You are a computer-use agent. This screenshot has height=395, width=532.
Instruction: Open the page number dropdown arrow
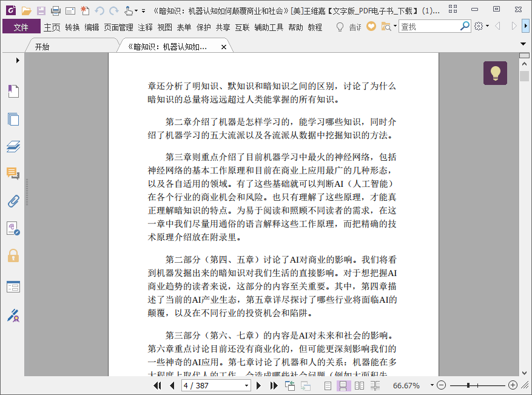[x=247, y=385]
